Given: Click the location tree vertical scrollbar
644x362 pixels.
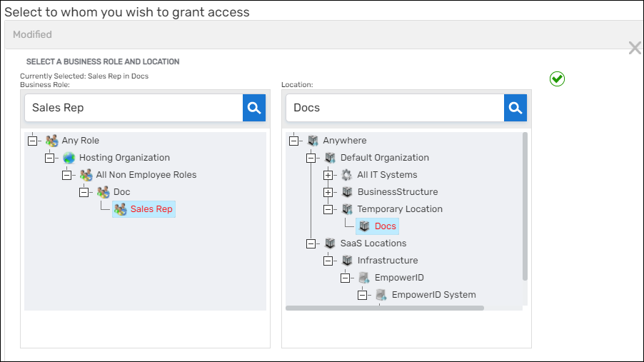Looking at the screenshot, I should click(x=525, y=207).
